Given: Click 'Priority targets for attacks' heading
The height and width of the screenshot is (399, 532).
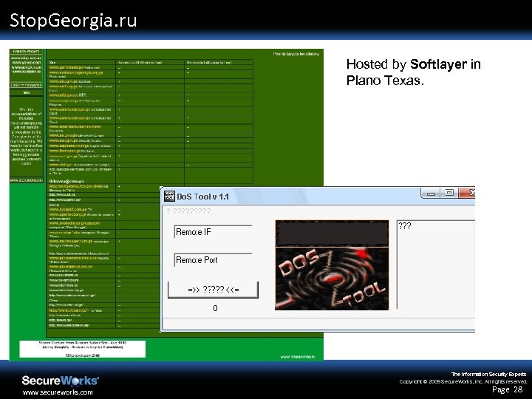Looking at the screenshot, I should point(296,54).
